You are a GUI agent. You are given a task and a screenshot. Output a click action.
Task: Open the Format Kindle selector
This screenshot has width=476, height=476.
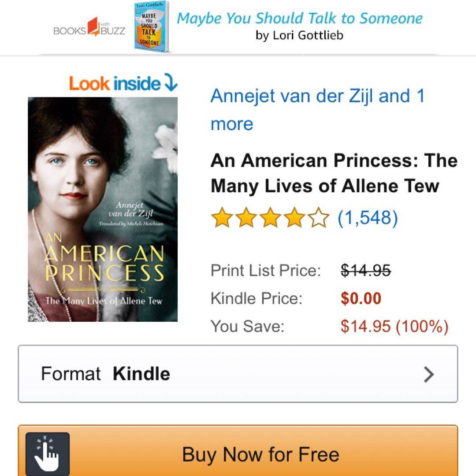238,374
